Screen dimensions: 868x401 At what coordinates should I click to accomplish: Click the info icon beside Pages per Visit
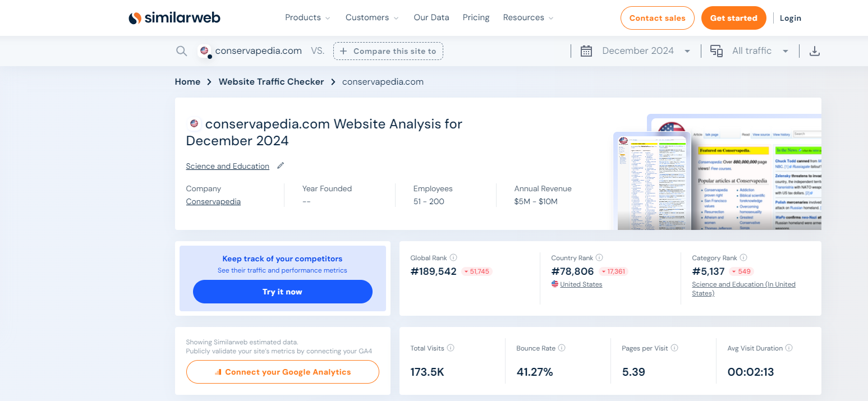point(674,348)
